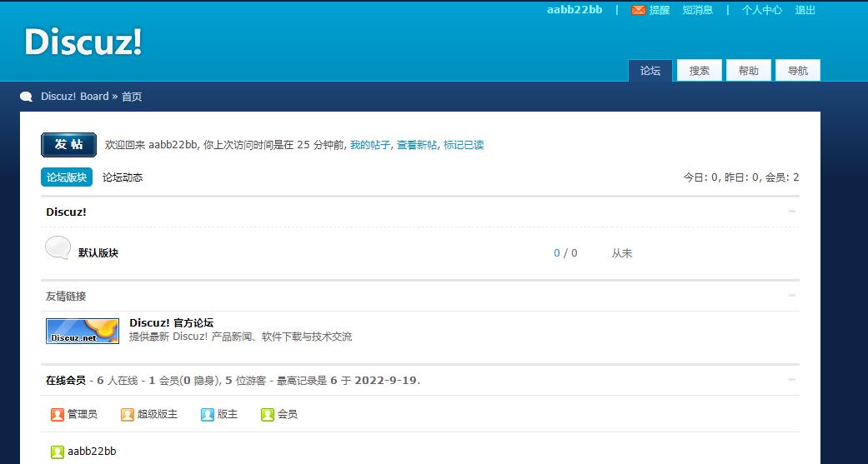The height and width of the screenshot is (464, 868).
Task: Open 个人中心 in the top bar
Action: coord(761,10)
